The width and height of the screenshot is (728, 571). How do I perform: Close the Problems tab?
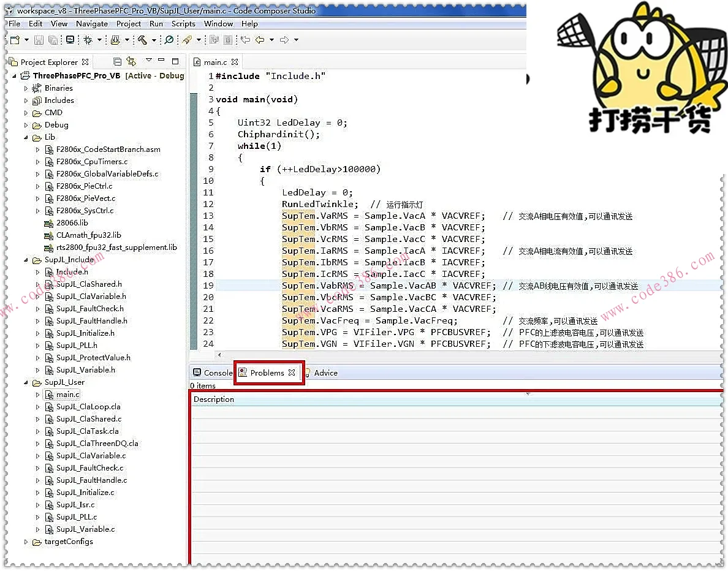pyautogui.click(x=292, y=372)
